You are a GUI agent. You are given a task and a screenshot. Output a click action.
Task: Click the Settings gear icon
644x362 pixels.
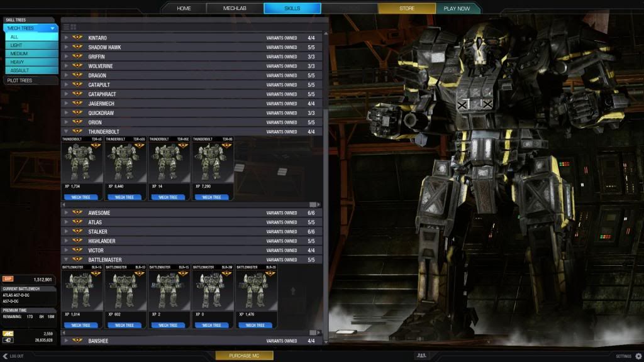[638, 356]
